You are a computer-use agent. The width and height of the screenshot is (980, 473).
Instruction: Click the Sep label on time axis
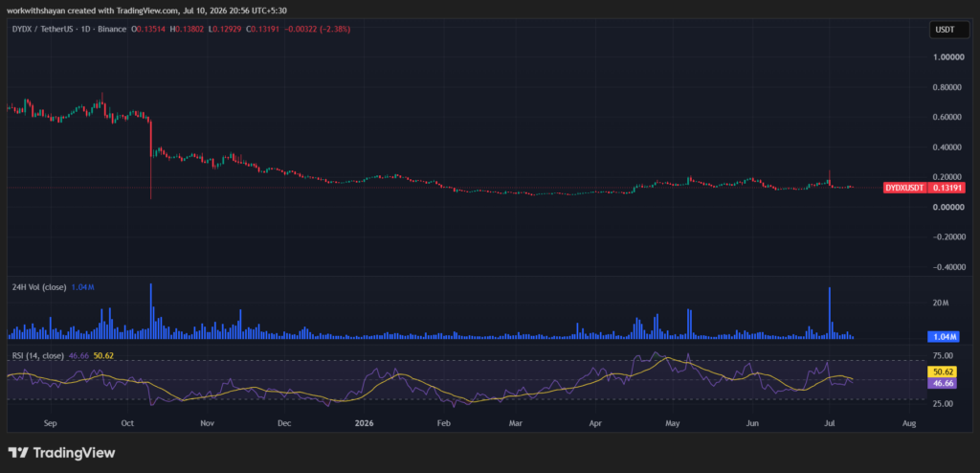click(51, 423)
